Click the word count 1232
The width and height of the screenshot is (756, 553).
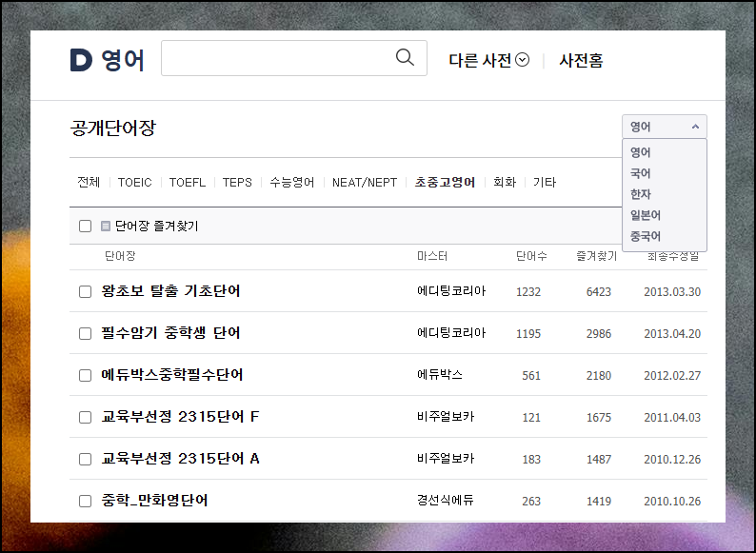click(x=527, y=292)
